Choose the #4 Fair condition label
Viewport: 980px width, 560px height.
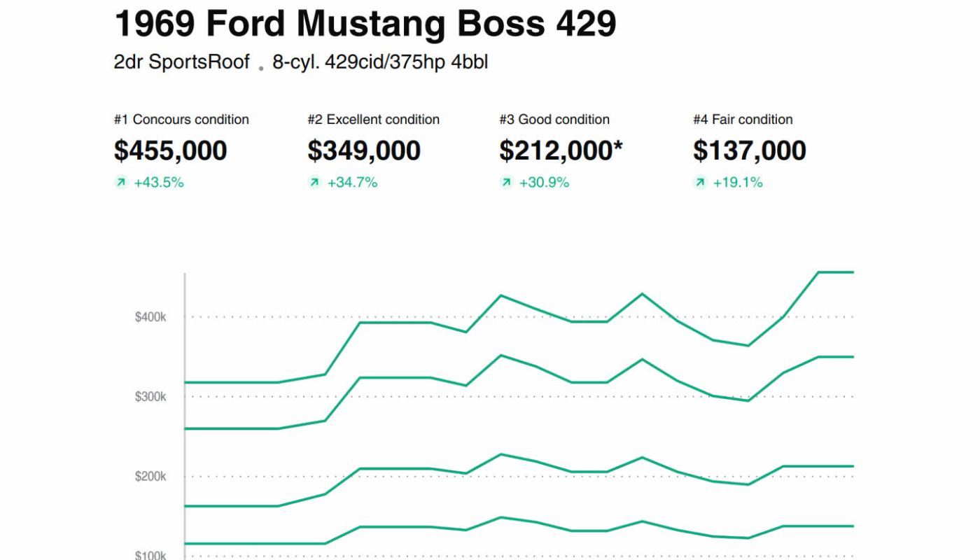(x=743, y=120)
